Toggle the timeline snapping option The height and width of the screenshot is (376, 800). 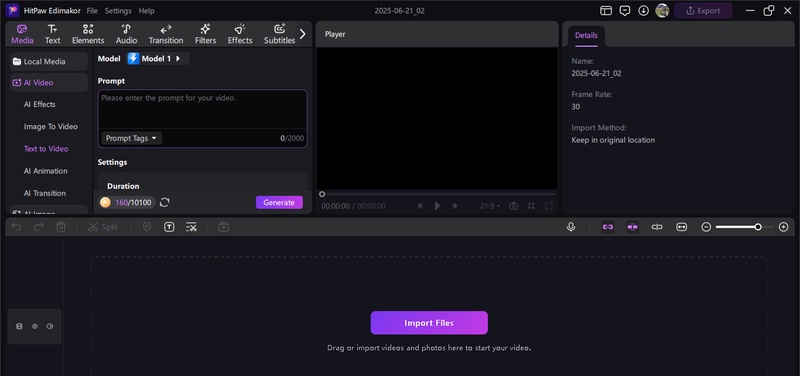(633, 227)
